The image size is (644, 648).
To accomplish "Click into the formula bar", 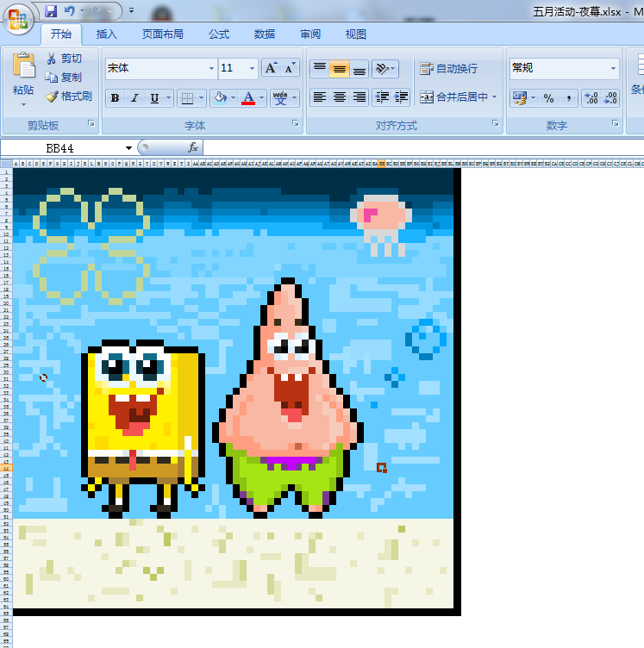I will coord(423,148).
